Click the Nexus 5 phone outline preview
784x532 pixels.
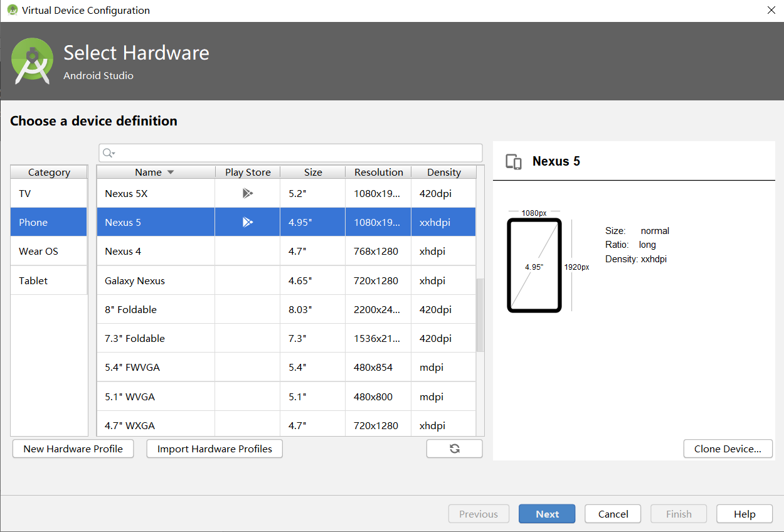(534, 265)
